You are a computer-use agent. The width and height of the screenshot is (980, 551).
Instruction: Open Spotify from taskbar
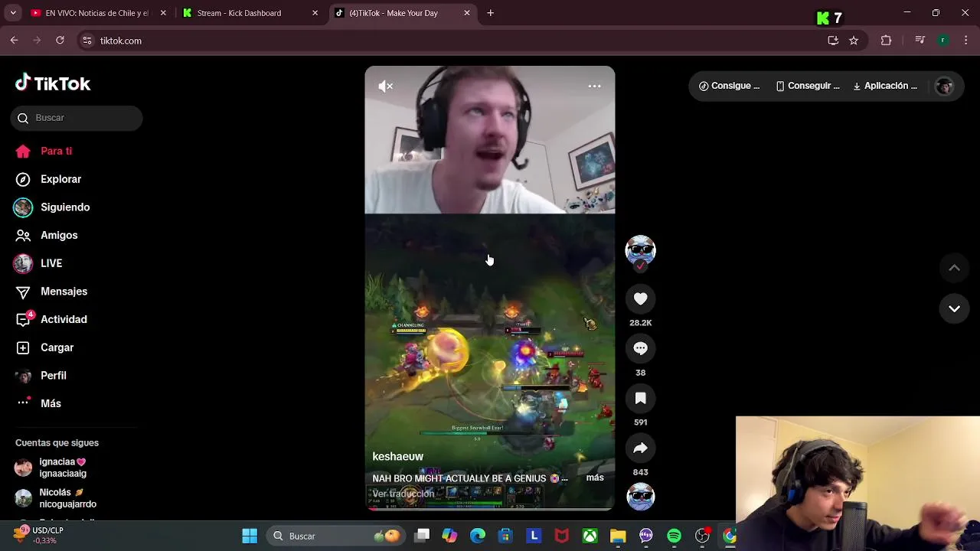tap(674, 536)
